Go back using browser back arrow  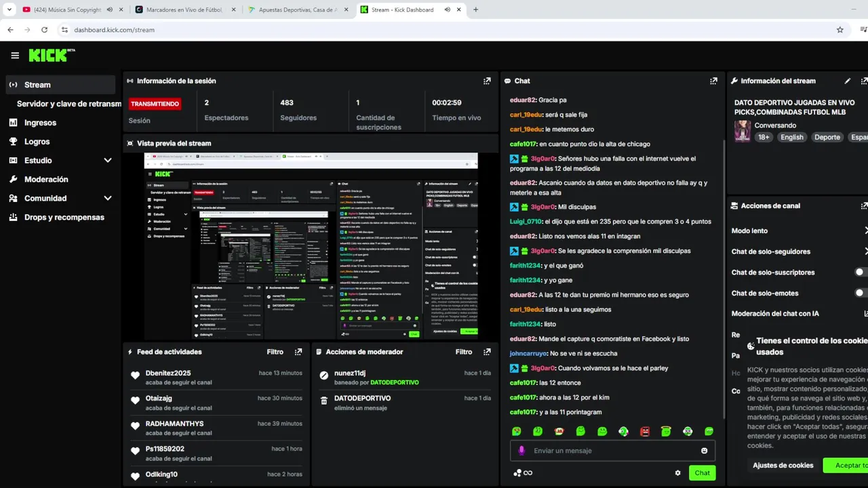(x=10, y=30)
